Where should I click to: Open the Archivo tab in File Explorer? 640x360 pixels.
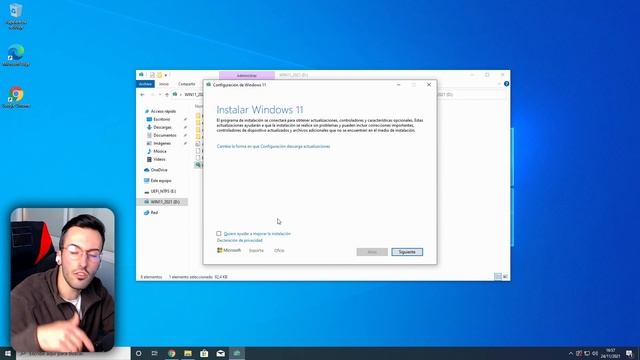click(145, 84)
